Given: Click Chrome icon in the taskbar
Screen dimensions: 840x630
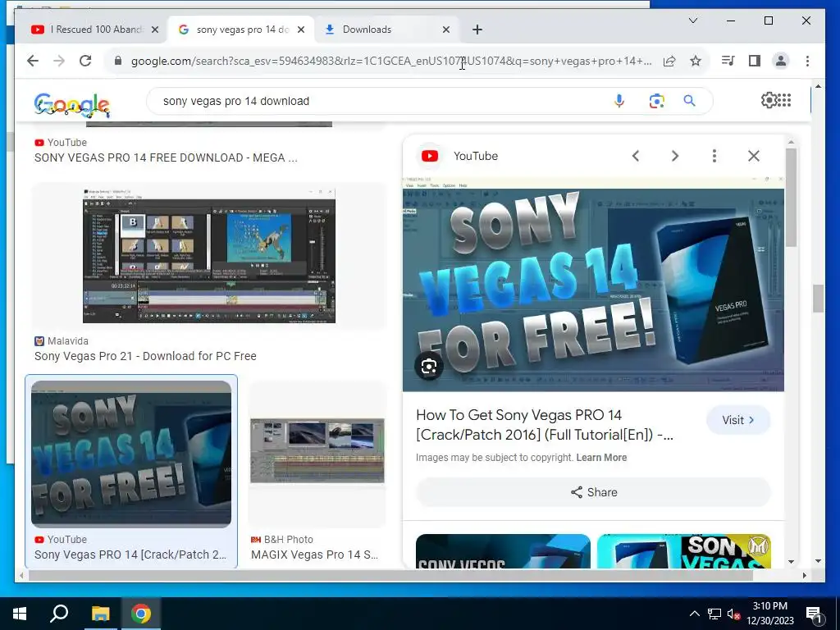Looking at the screenshot, I should pyautogui.click(x=141, y=614).
